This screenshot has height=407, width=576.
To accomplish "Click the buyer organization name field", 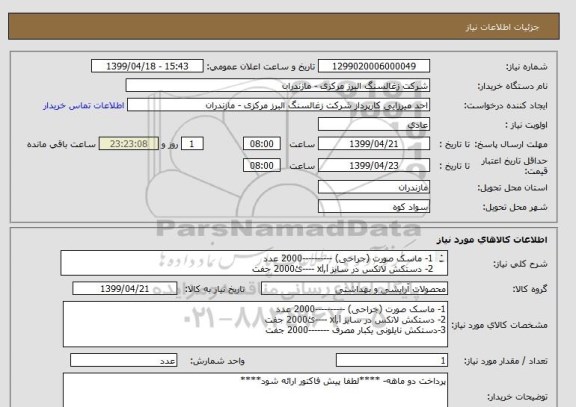I will pyautogui.click(x=278, y=86).
